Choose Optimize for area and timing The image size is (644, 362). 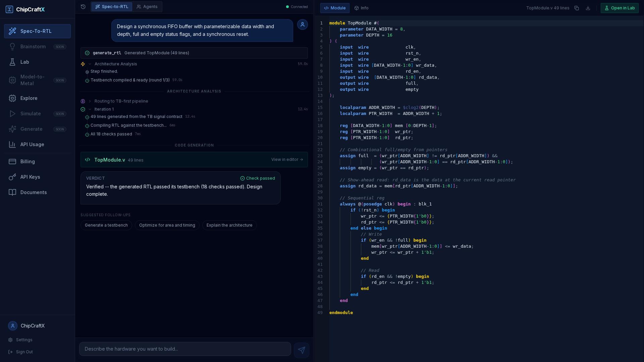[x=167, y=225]
